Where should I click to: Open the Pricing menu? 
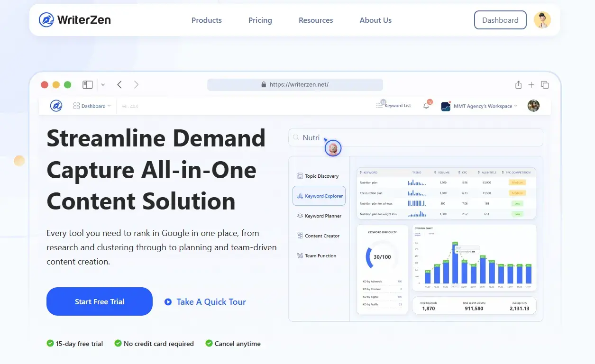pos(260,20)
